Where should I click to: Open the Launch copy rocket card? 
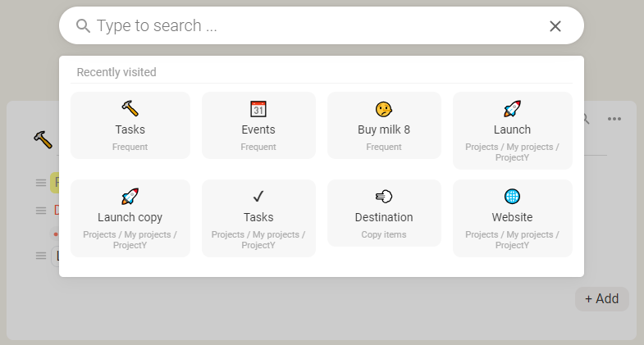click(x=130, y=218)
